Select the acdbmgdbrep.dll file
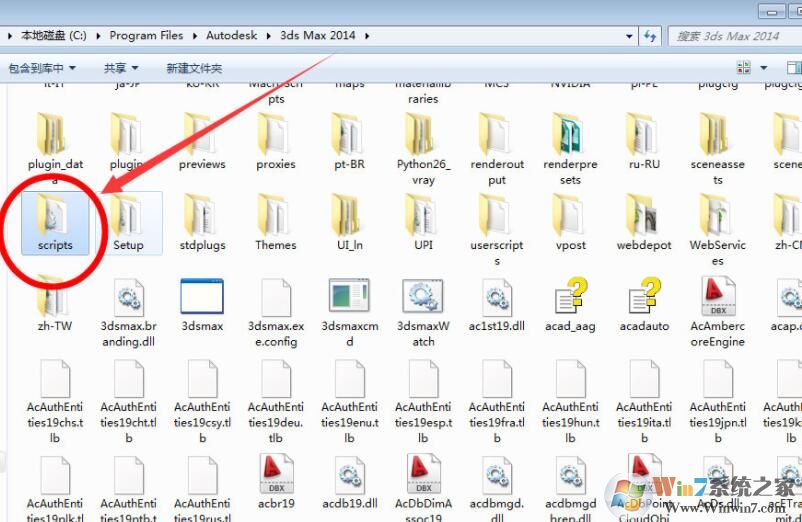 click(570, 488)
